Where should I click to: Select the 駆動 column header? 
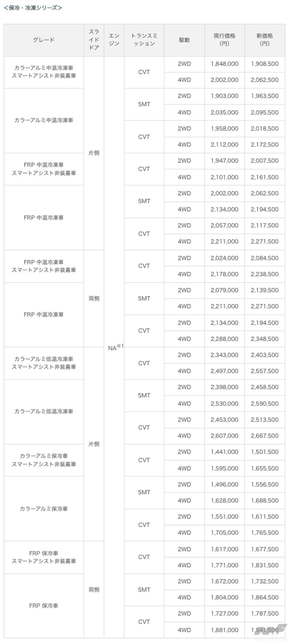(x=184, y=40)
